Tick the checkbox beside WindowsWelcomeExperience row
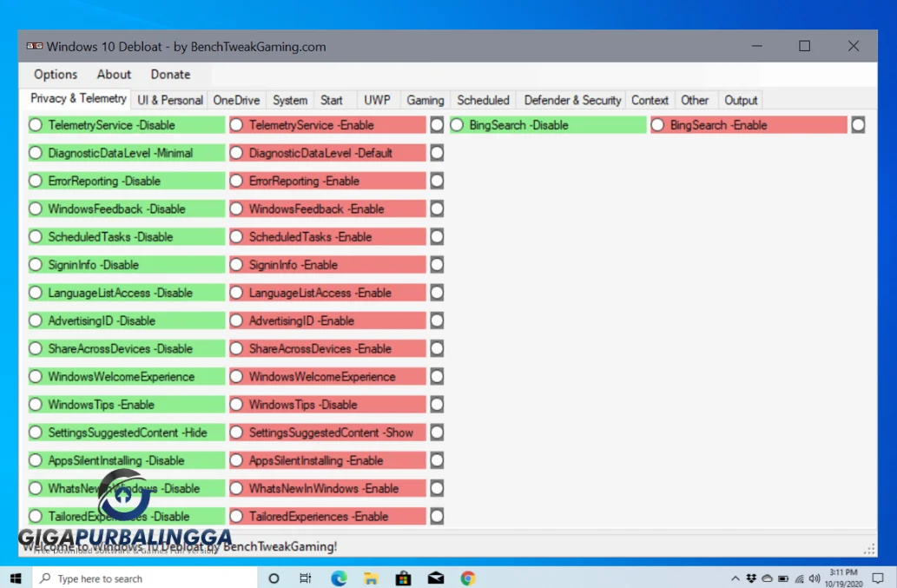897x588 pixels. [x=437, y=377]
